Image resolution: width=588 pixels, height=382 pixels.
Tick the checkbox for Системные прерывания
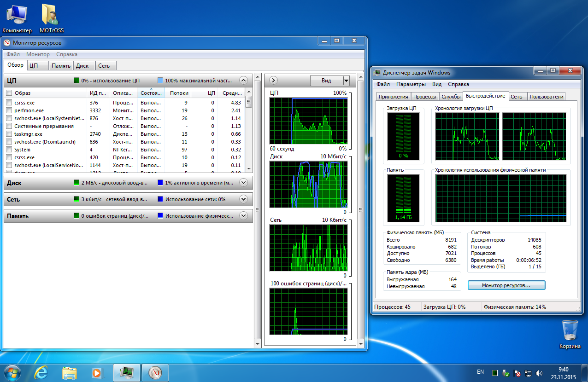9,126
